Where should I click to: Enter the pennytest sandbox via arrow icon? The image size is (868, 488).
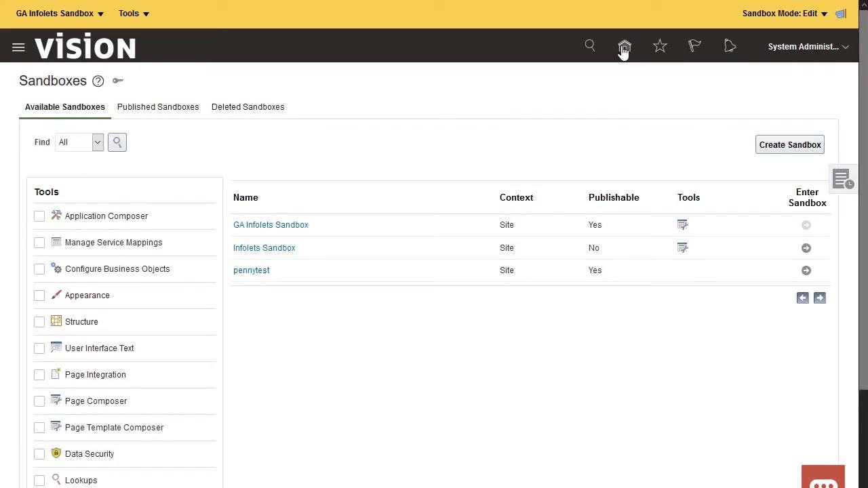806,270
